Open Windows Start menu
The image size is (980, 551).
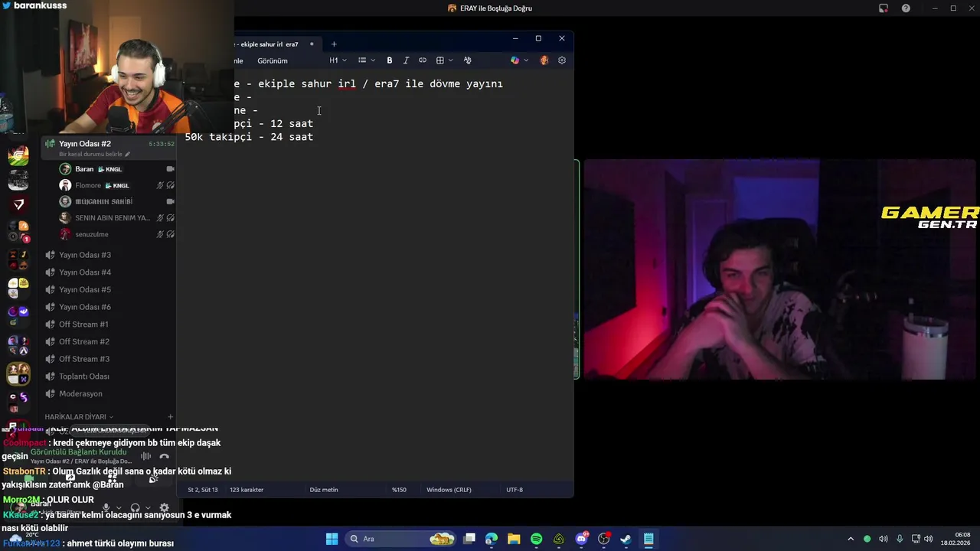coord(332,539)
